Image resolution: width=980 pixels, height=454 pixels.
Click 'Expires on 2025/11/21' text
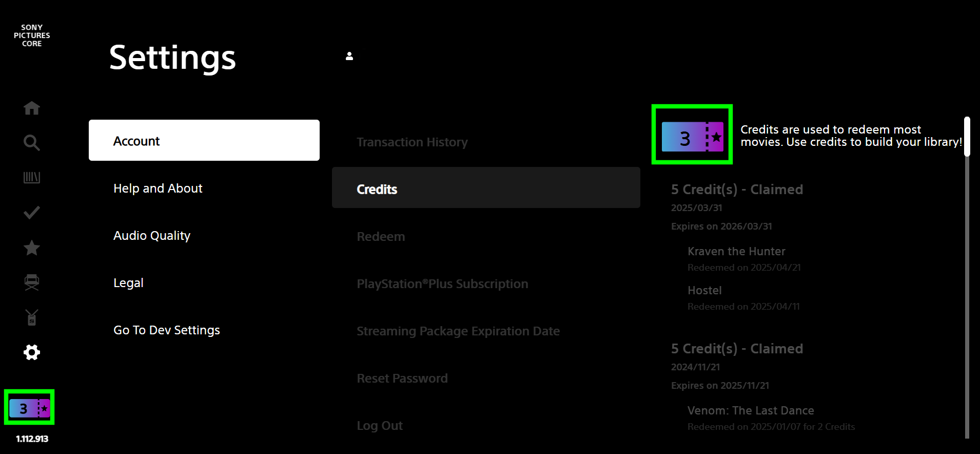tap(720, 386)
